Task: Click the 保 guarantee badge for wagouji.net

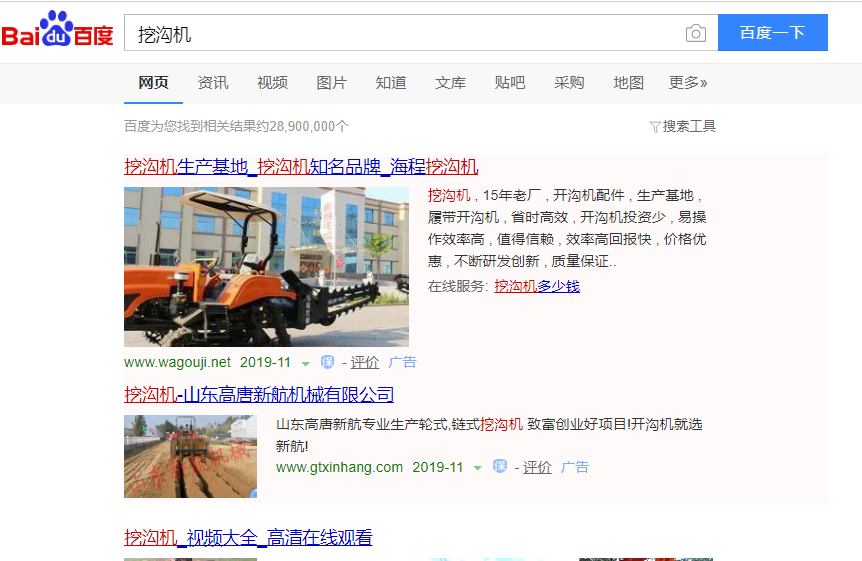Action: click(327, 362)
